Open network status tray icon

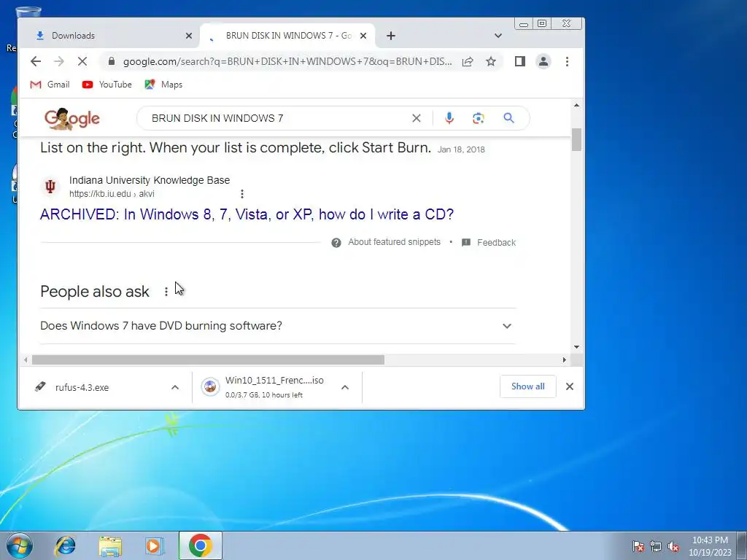pyautogui.click(x=656, y=547)
